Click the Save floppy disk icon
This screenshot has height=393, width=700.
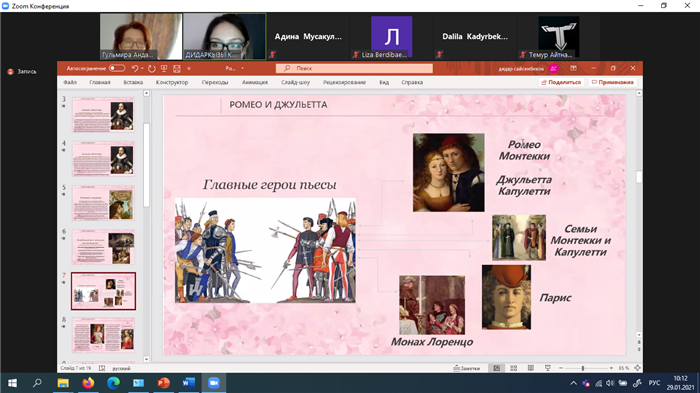pyautogui.click(x=177, y=68)
